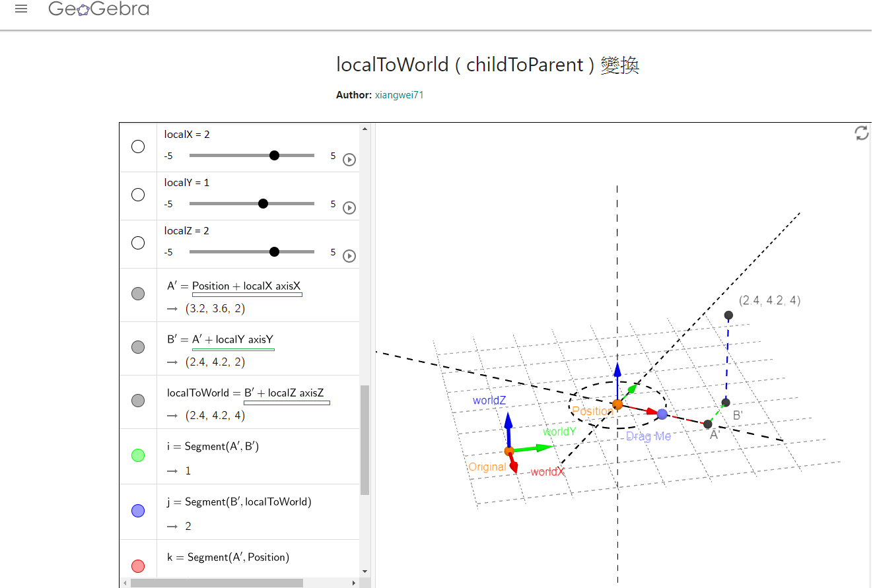Viewport: 873px width, 588px height.
Task: Hide green segment i via its colored dot
Action: (137, 455)
